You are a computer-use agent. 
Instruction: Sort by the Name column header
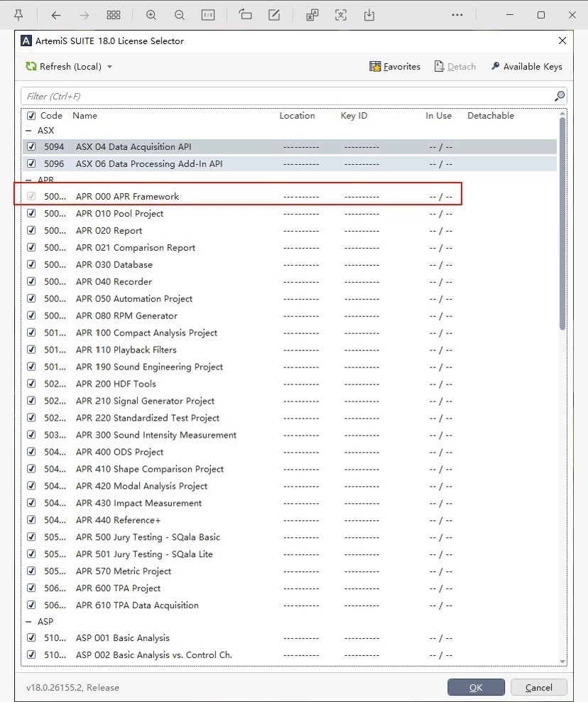(x=85, y=116)
